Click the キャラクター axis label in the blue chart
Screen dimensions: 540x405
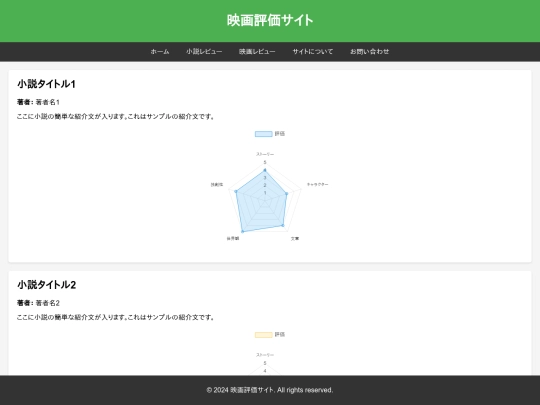coord(318,185)
